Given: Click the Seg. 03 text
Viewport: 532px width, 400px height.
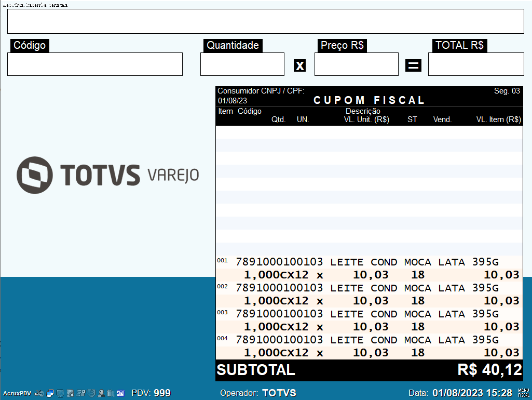Looking at the screenshot, I should pyautogui.click(x=507, y=91).
